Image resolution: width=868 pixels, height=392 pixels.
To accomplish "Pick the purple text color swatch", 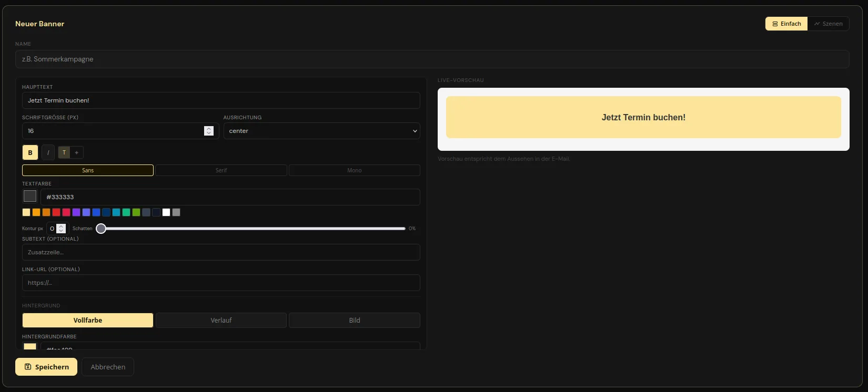I will [76, 212].
